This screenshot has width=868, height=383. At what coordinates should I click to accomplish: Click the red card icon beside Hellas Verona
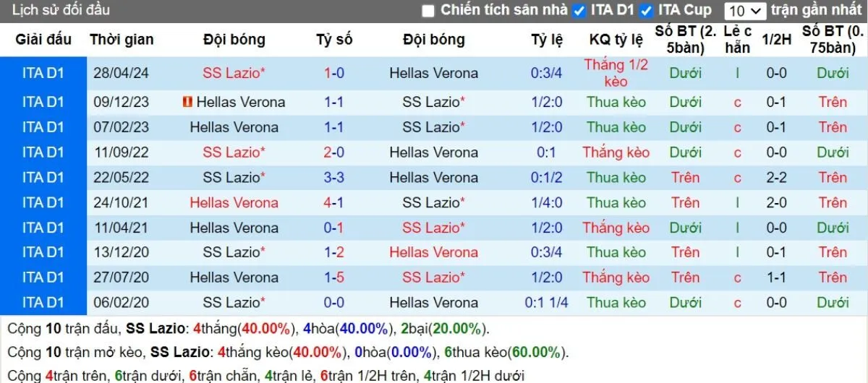point(187,102)
